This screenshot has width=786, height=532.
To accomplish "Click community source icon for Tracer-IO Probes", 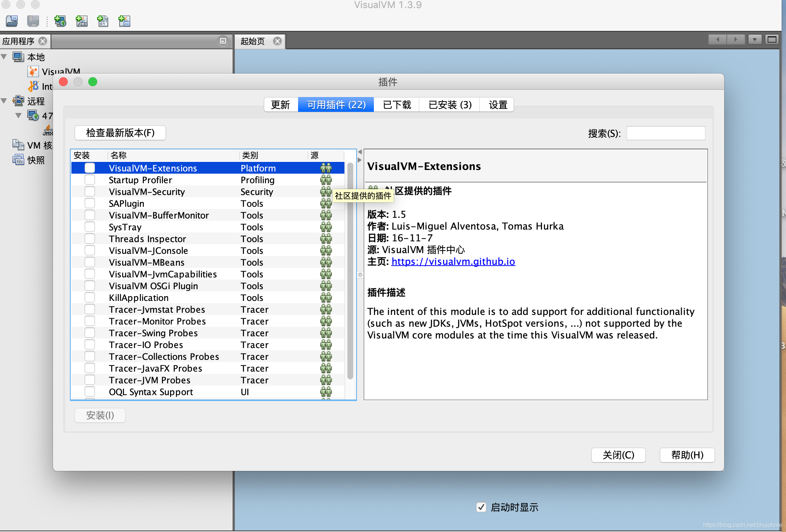I will coord(326,345).
